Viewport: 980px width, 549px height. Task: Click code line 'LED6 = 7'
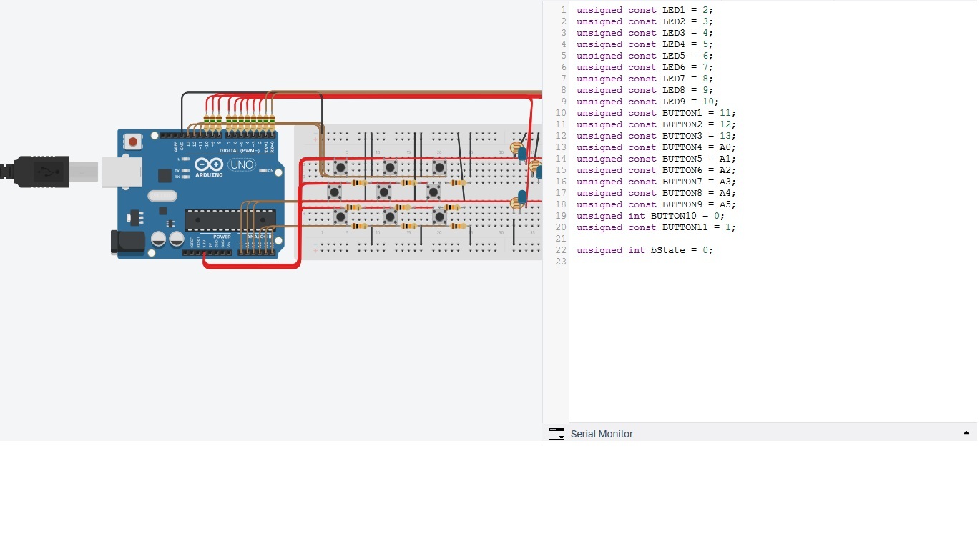point(645,67)
